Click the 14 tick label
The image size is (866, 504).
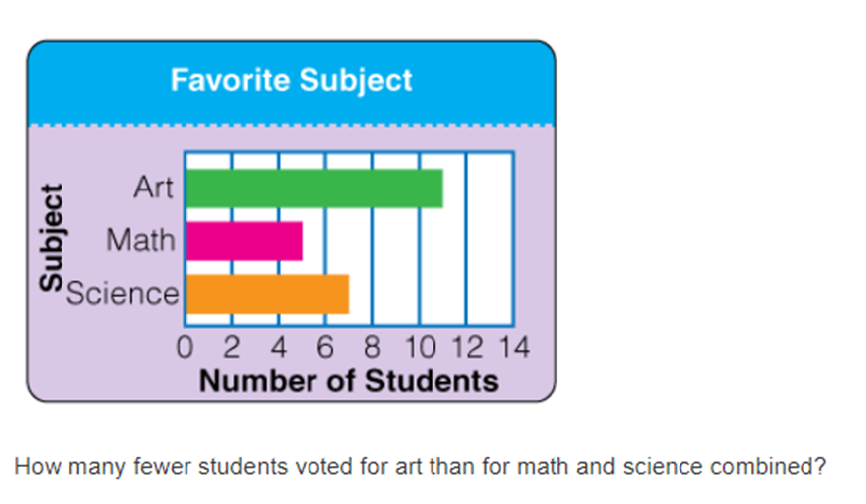click(x=514, y=348)
